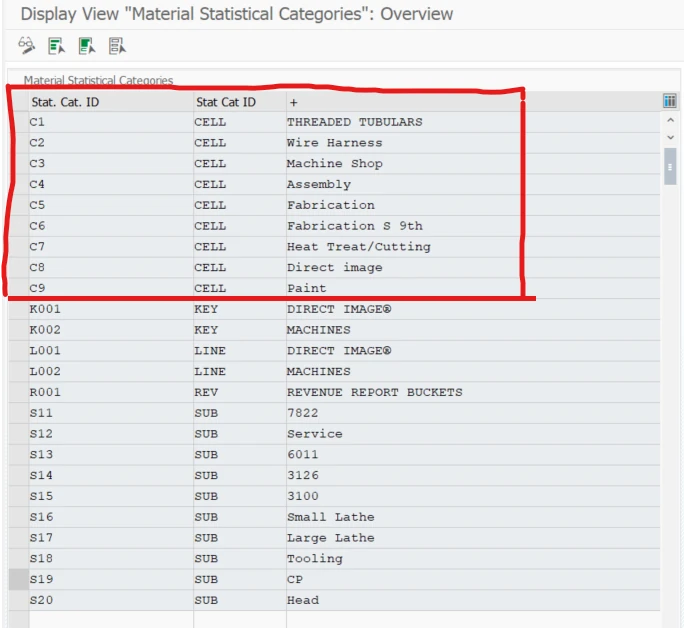Select the row selector for K001
Viewport: 684px width, 628px height.
(x=19, y=309)
